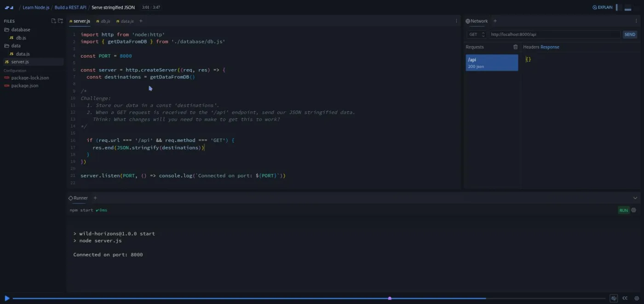Click the EXPLAIN button

pyautogui.click(x=603, y=7)
